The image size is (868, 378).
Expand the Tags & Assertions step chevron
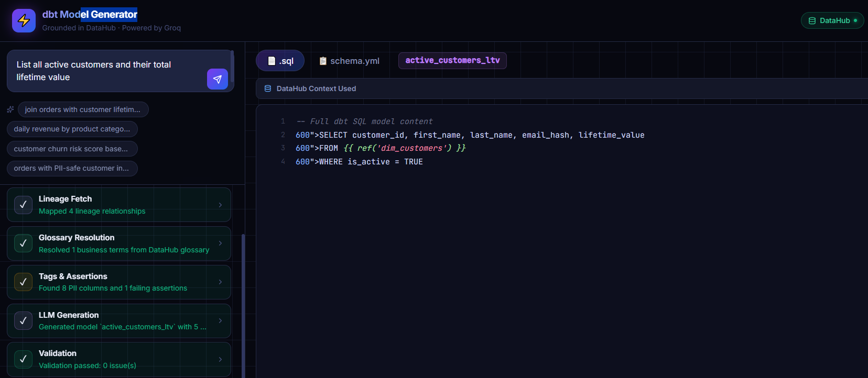click(220, 282)
